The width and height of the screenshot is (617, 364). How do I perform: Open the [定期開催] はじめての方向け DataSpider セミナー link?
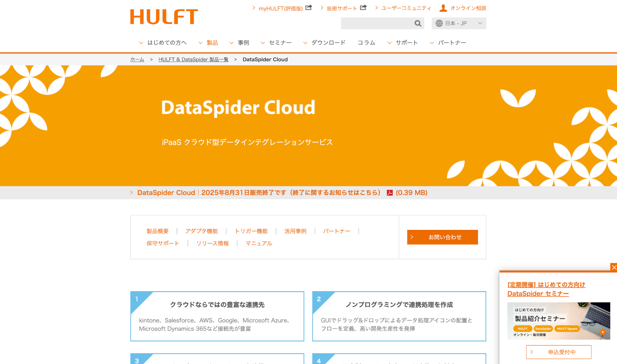click(546, 289)
